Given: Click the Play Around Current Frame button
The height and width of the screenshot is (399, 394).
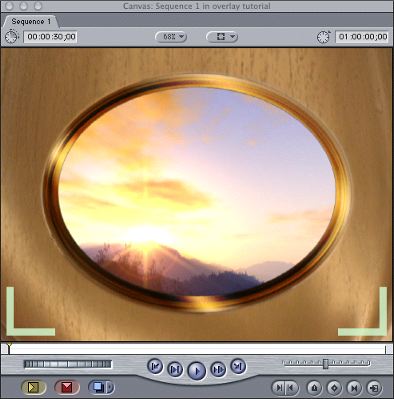Looking at the screenshot, I should tap(218, 369).
